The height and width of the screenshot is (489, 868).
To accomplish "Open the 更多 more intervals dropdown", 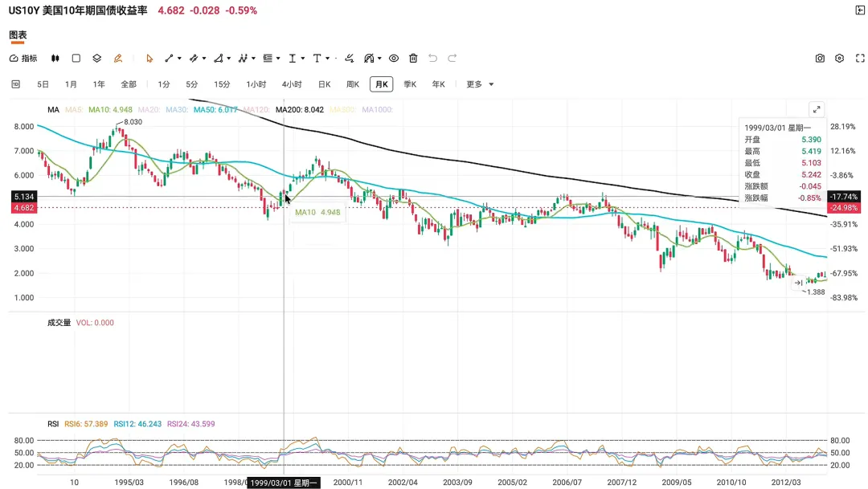I will (480, 84).
